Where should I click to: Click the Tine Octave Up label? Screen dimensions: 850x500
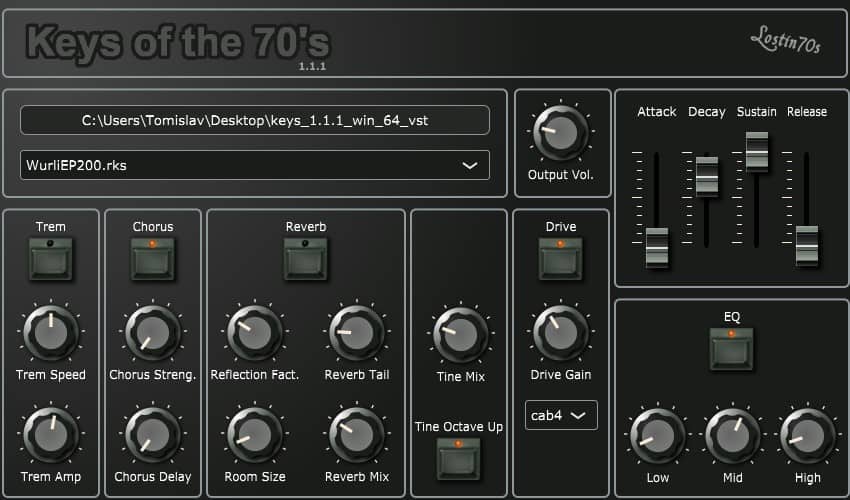[x=459, y=427]
